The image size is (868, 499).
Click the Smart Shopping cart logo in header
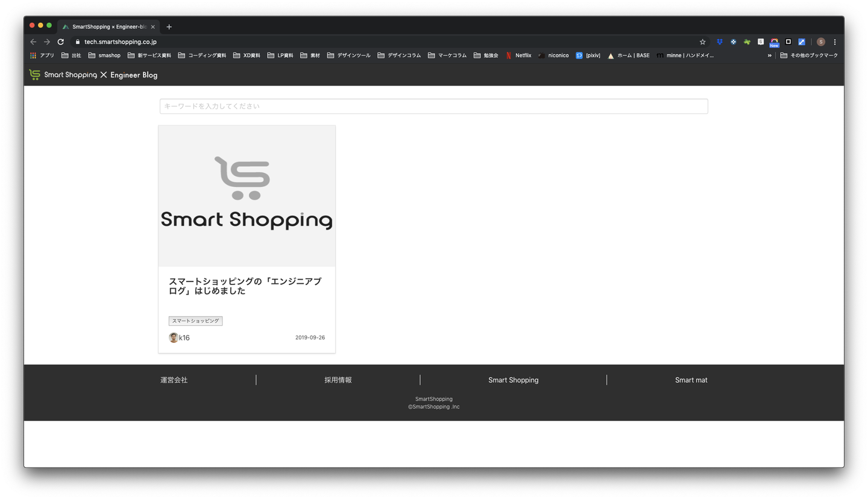coord(34,75)
